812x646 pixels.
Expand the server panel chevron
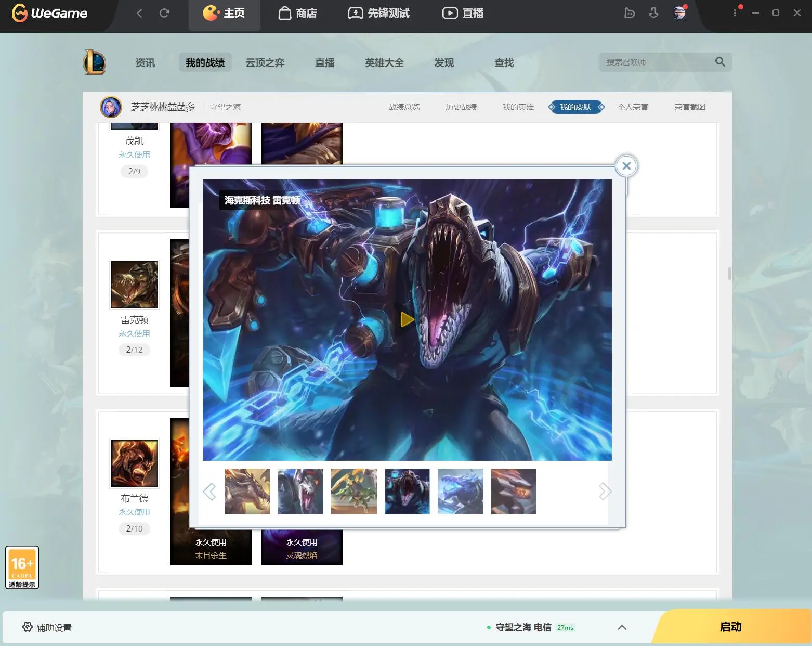click(x=622, y=627)
